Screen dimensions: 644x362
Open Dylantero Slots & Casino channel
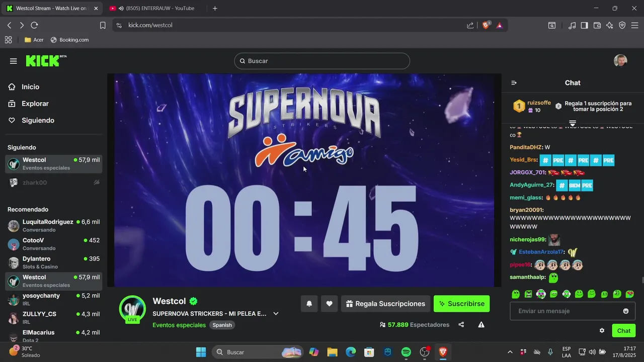tap(53, 262)
